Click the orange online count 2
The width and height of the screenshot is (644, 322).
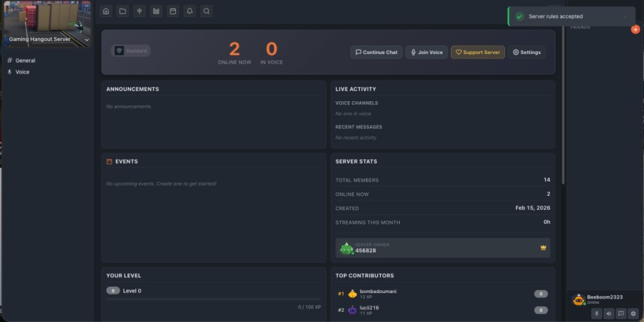pos(235,49)
